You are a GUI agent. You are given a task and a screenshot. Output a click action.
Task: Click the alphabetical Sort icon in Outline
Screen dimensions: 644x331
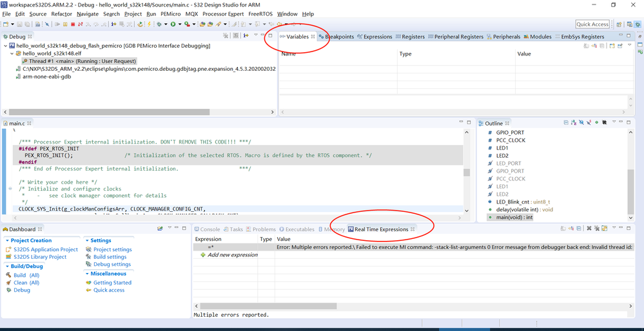coord(574,122)
